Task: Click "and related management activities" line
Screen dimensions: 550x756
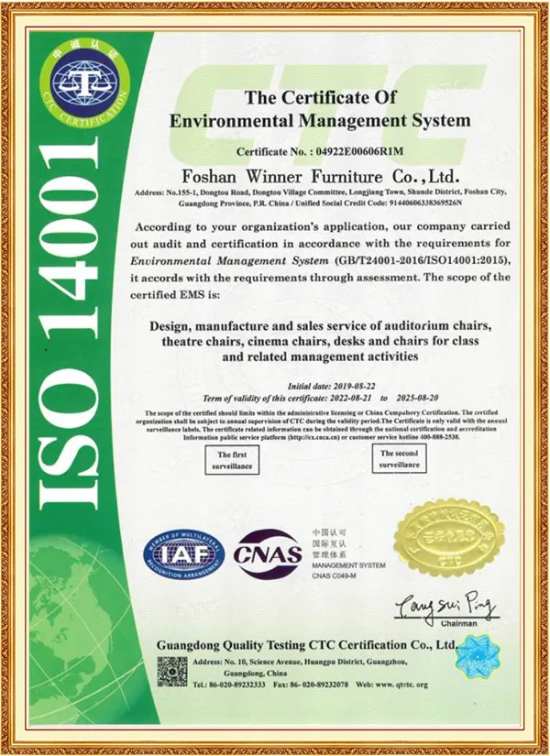Action: tap(320, 356)
